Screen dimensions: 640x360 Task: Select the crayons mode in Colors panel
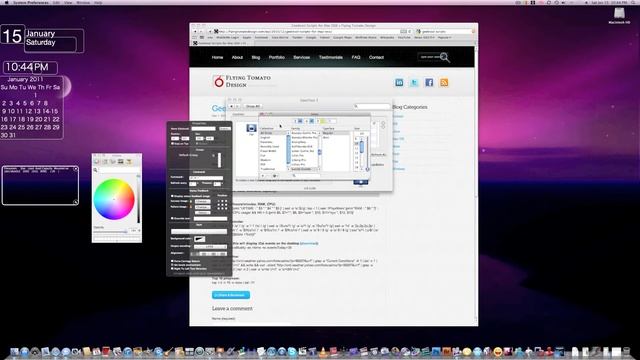(x=129, y=162)
